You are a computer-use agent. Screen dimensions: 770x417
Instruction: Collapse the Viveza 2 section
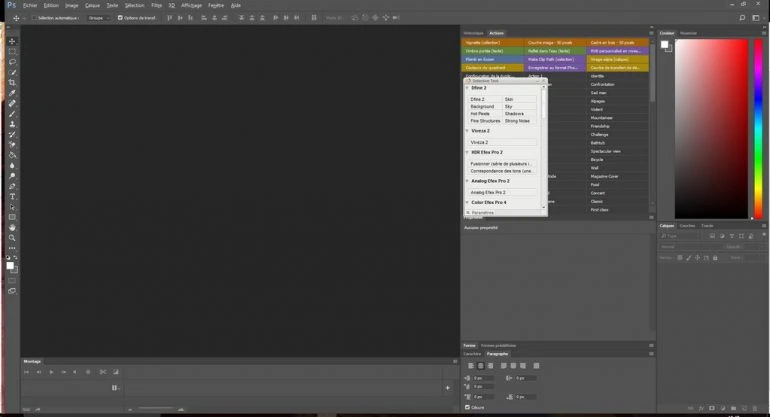point(467,130)
